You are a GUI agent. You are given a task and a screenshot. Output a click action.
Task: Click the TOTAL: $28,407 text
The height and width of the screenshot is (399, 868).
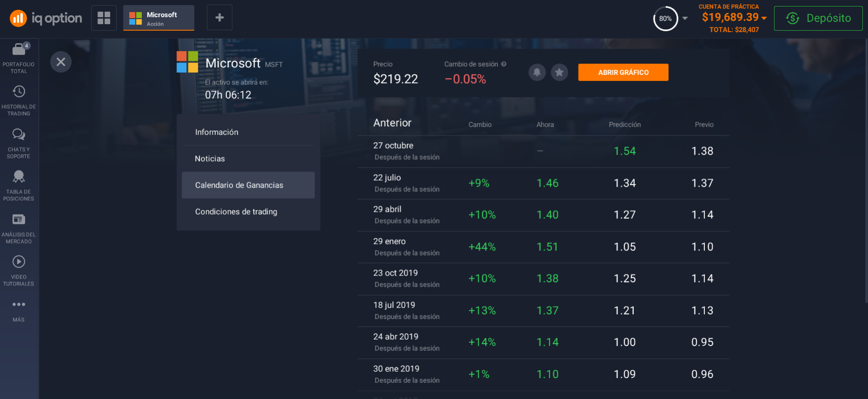(734, 30)
